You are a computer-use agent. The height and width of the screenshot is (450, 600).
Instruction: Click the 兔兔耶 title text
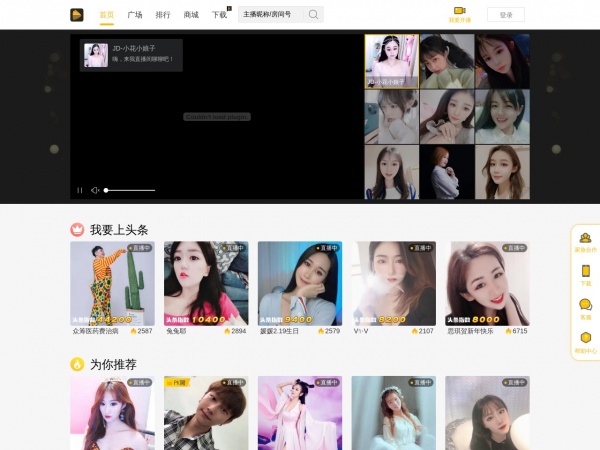[176, 331]
